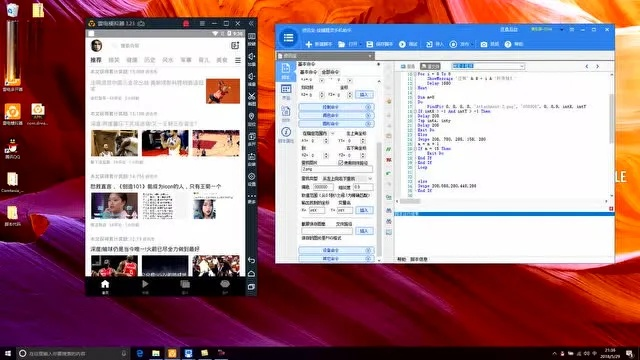Select the All Commands (全部命令) tab
The width and height of the screenshot is (640, 360).
pos(330,72)
